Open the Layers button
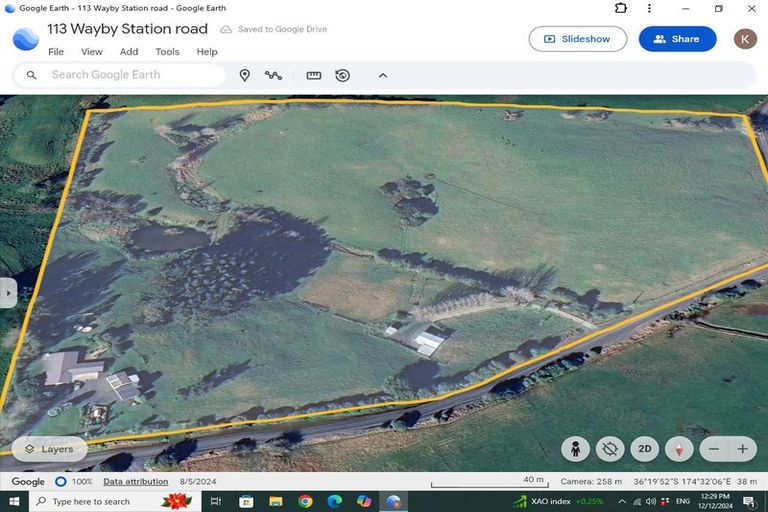 [49, 449]
